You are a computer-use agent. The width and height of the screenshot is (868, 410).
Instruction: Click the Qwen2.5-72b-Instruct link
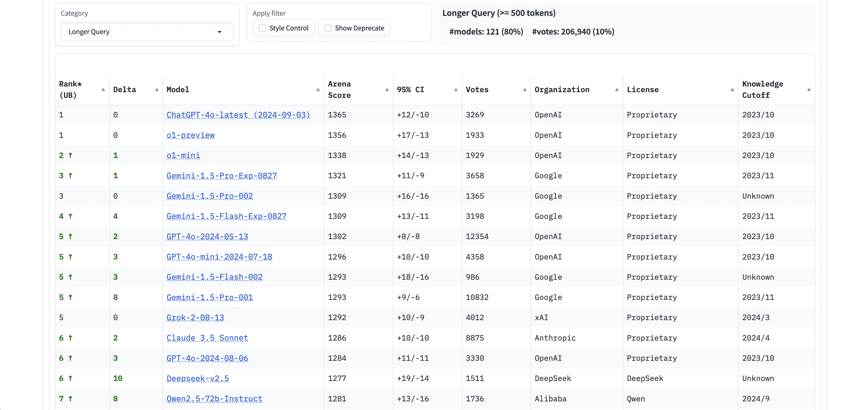point(214,399)
